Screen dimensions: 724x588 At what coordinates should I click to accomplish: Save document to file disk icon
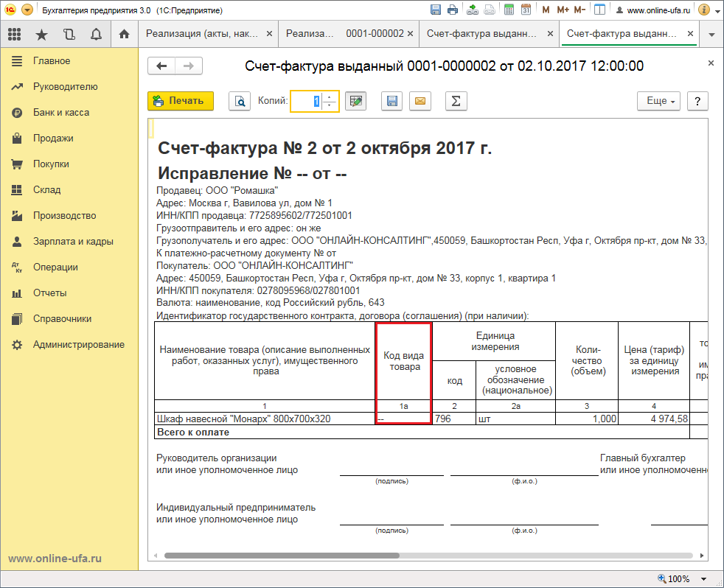click(392, 101)
